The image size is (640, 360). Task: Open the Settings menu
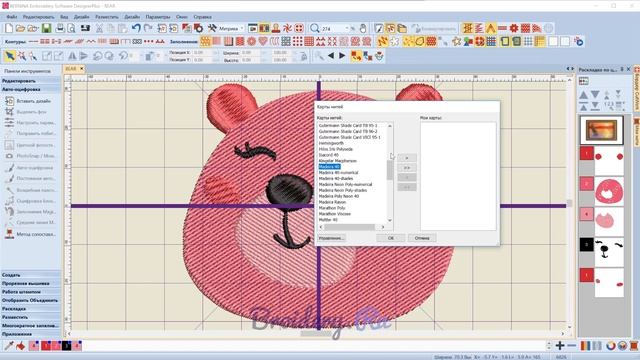pos(158,17)
